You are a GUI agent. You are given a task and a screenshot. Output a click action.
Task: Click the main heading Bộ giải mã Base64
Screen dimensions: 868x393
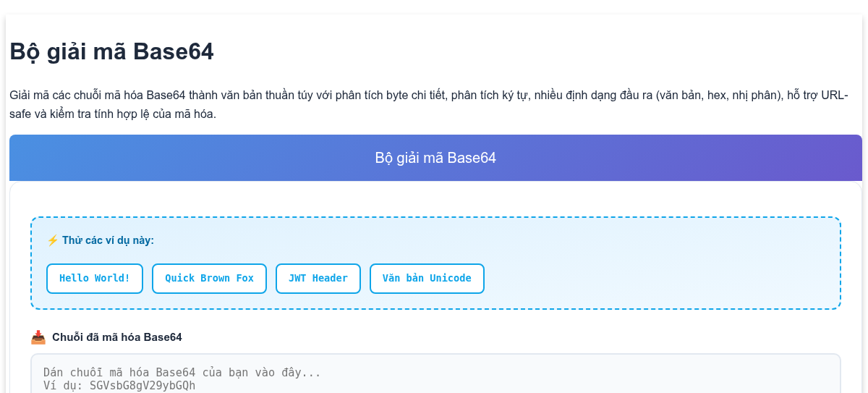(x=111, y=52)
